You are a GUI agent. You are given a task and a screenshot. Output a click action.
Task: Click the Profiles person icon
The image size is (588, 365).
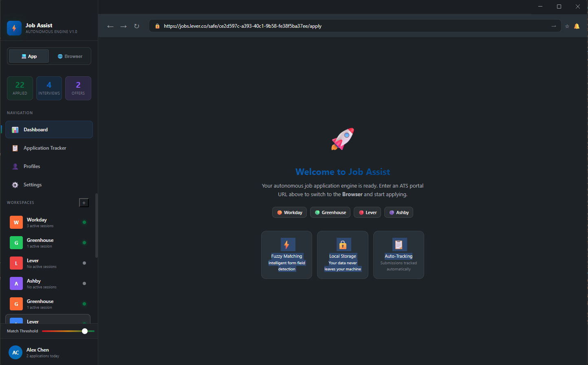pos(15,166)
